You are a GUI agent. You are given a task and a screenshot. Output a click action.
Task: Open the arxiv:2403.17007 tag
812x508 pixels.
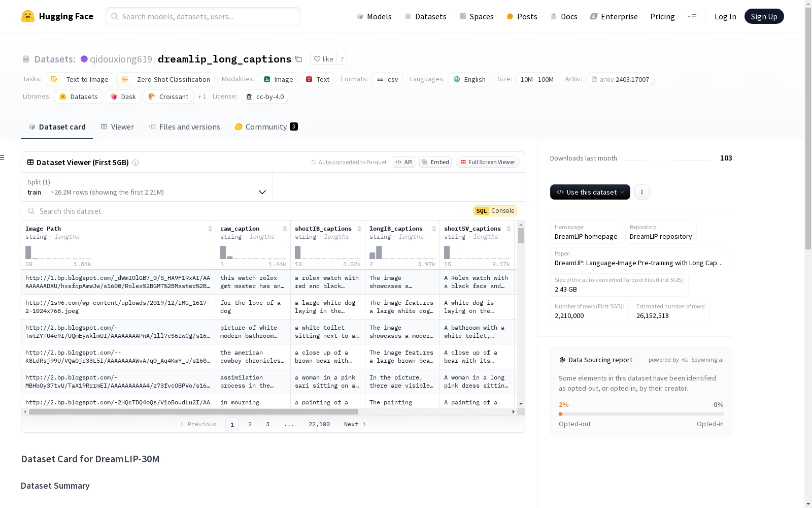point(620,79)
